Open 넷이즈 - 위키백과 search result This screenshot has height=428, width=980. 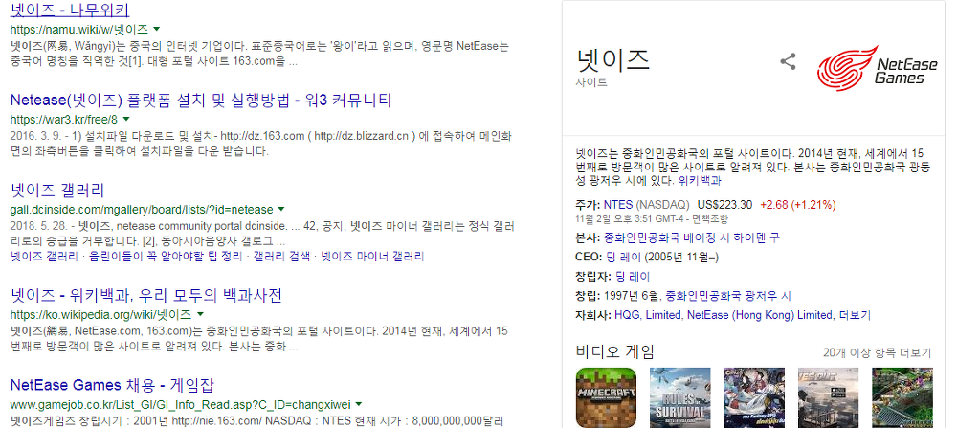coord(146,295)
